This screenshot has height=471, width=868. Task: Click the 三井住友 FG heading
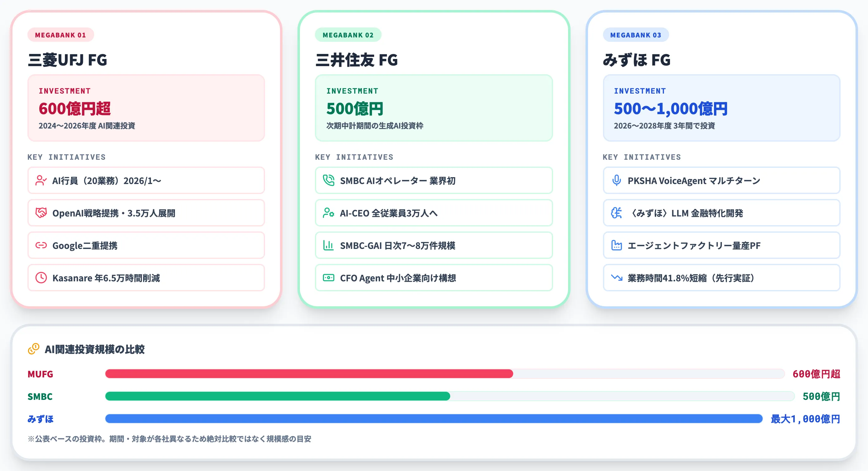356,60
